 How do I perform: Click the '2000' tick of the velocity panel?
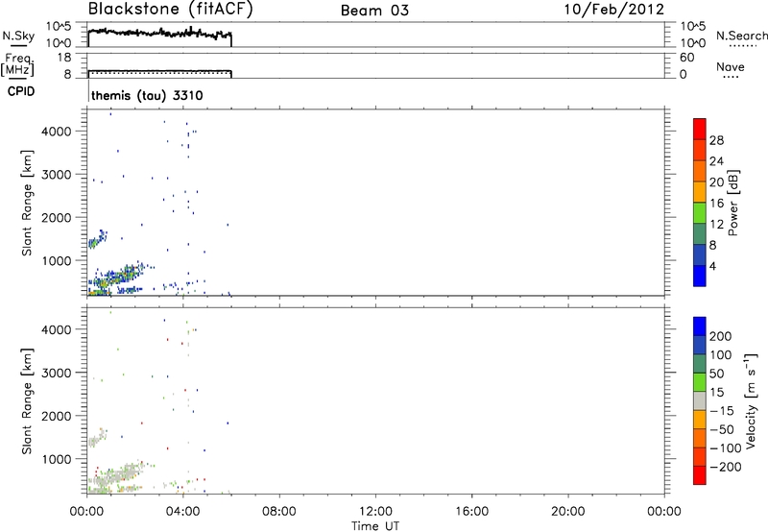(57, 416)
